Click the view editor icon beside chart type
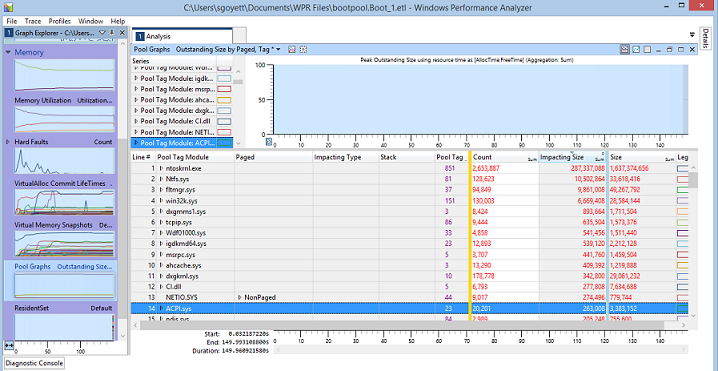 coord(303,49)
